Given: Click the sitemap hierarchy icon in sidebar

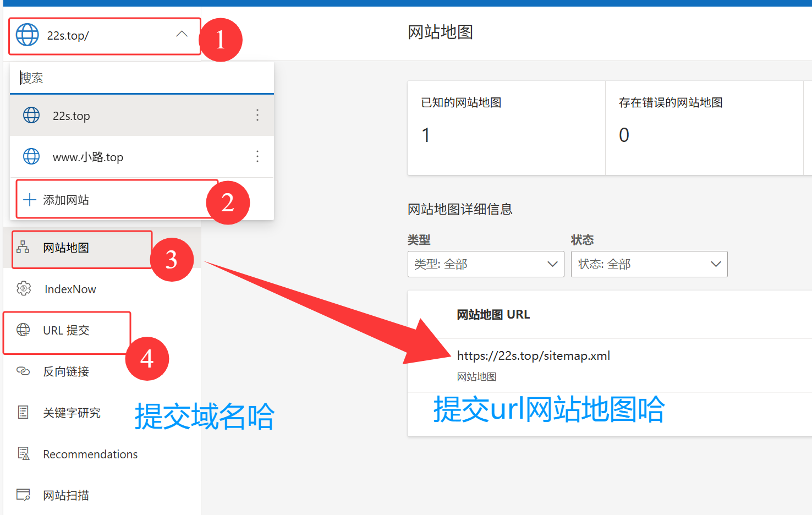Looking at the screenshot, I should coord(23,247).
